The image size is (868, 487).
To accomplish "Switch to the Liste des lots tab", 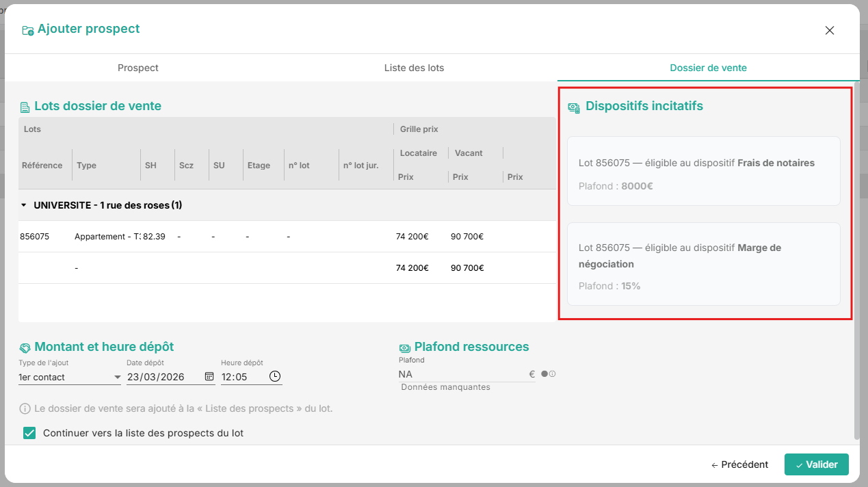I will 414,68.
